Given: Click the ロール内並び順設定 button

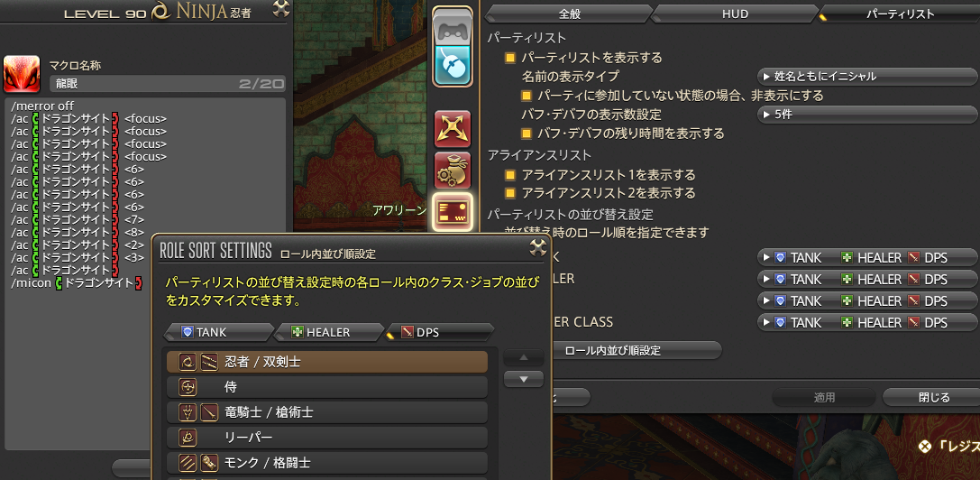Looking at the screenshot, I should [612, 350].
